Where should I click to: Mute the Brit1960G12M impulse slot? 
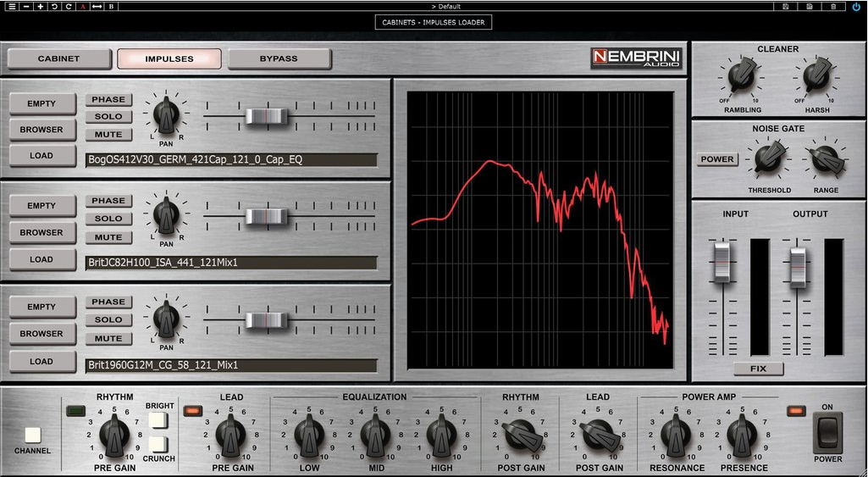108,339
